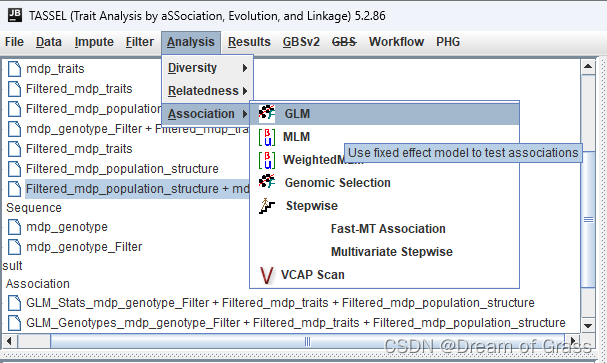Image resolution: width=607 pixels, height=363 pixels.
Task: Open the Workflow menu
Action: point(396,42)
